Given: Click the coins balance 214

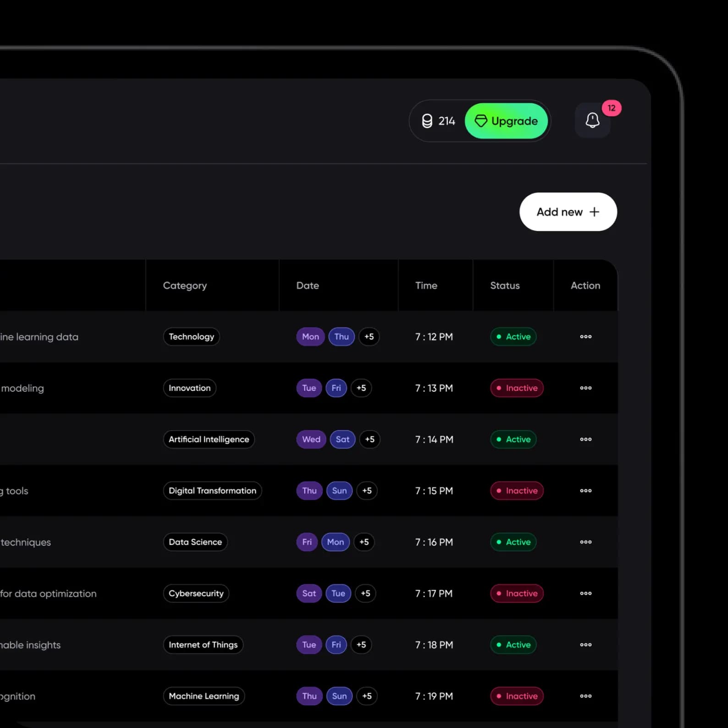Looking at the screenshot, I should tap(438, 121).
